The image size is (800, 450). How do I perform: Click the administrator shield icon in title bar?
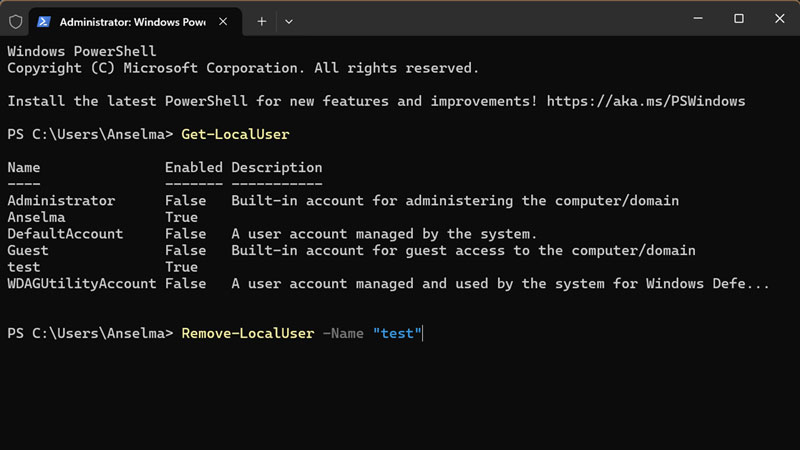[x=16, y=20]
